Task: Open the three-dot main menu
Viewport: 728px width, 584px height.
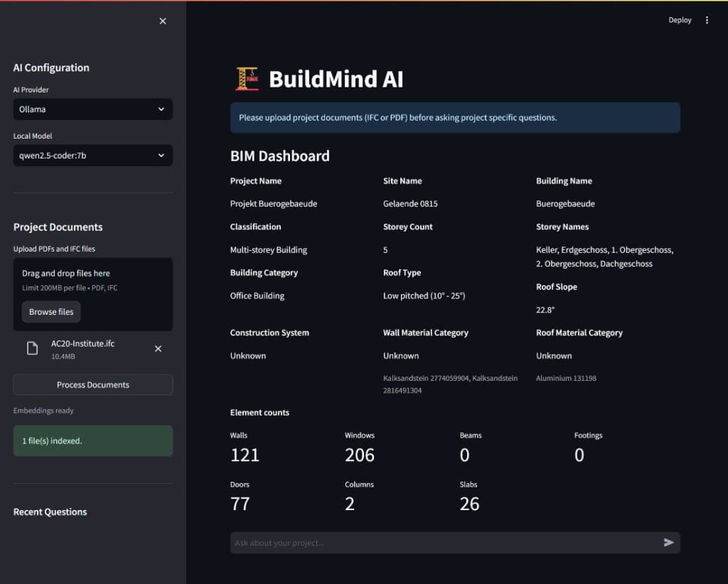Action: pyautogui.click(x=707, y=20)
